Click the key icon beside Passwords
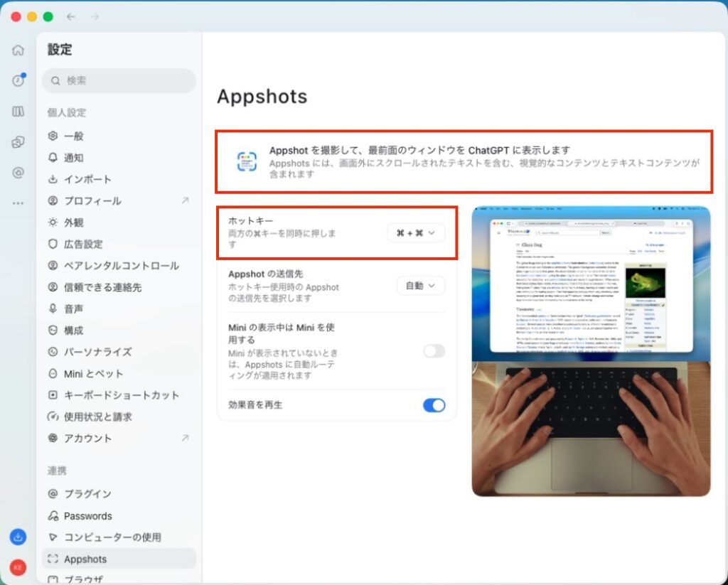 (53, 516)
